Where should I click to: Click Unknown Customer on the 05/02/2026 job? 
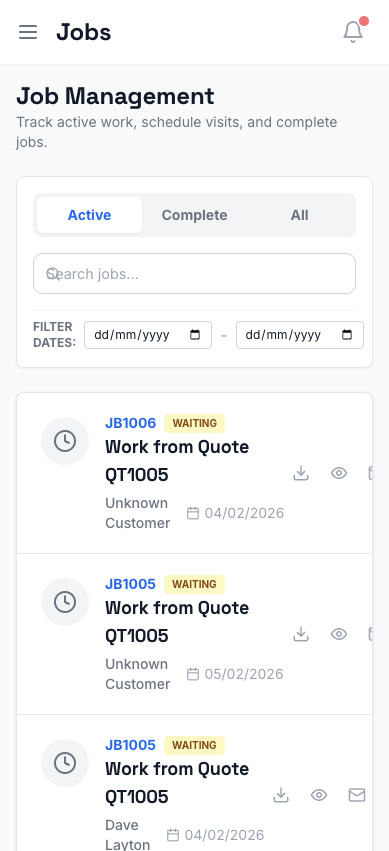pyautogui.click(x=138, y=674)
